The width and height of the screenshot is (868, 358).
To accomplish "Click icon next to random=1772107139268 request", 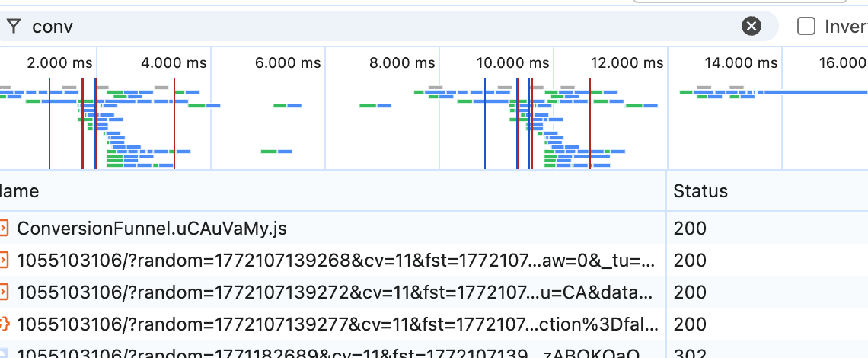I will coord(5,260).
